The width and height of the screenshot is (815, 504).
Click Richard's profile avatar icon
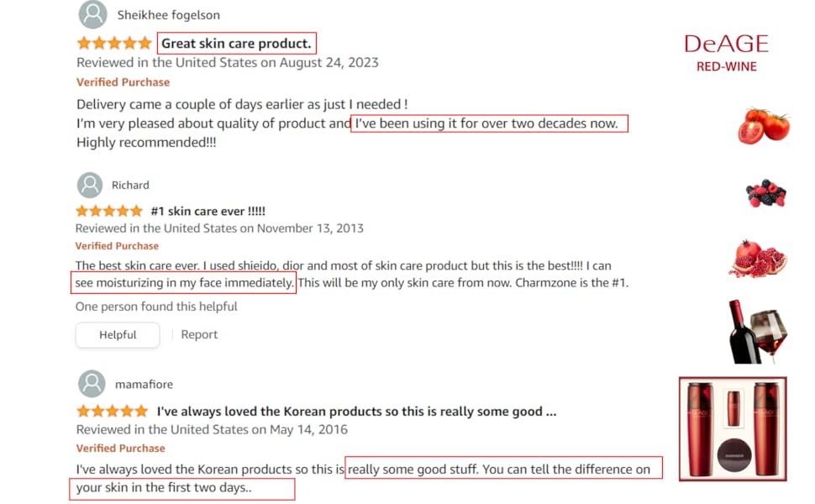point(89,185)
